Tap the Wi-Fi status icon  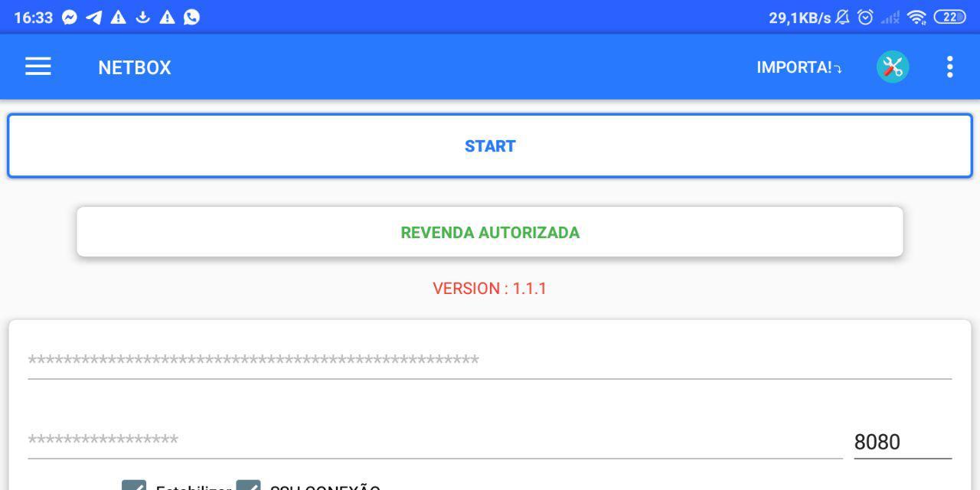(x=916, y=17)
